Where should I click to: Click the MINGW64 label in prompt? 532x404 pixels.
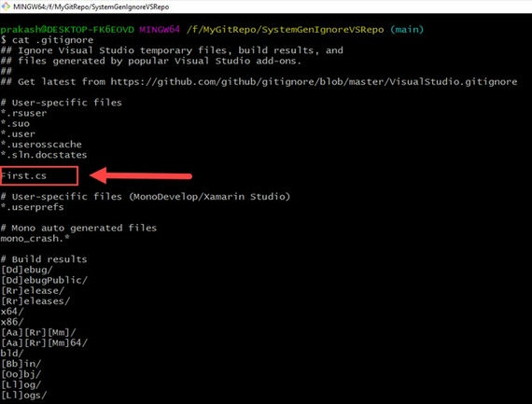point(160,30)
